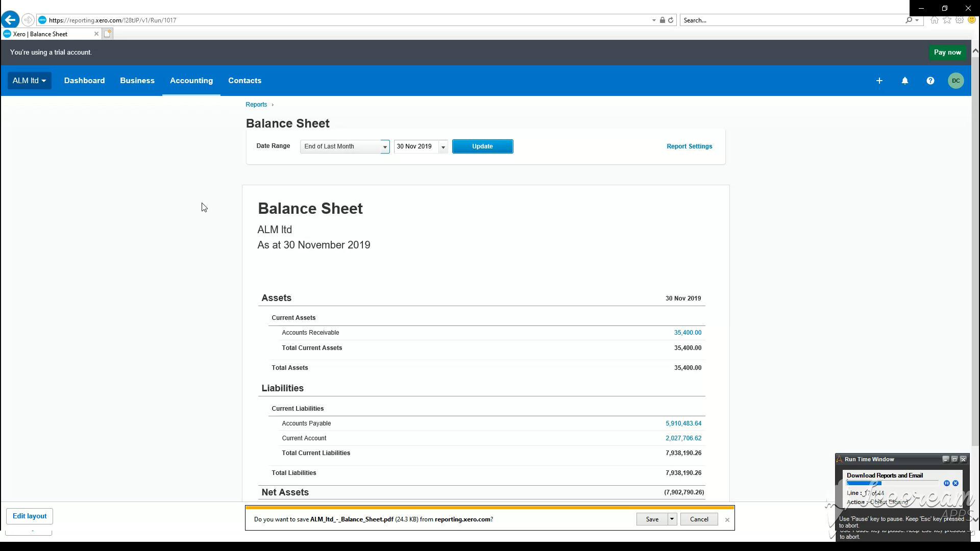Click the DC user avatar
The image size is (980, 551).
[955, 81]
